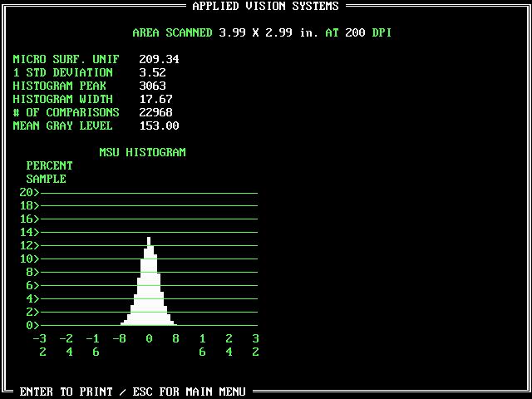
Task: Click the 6> y-axis tick label
Action: 32,285
